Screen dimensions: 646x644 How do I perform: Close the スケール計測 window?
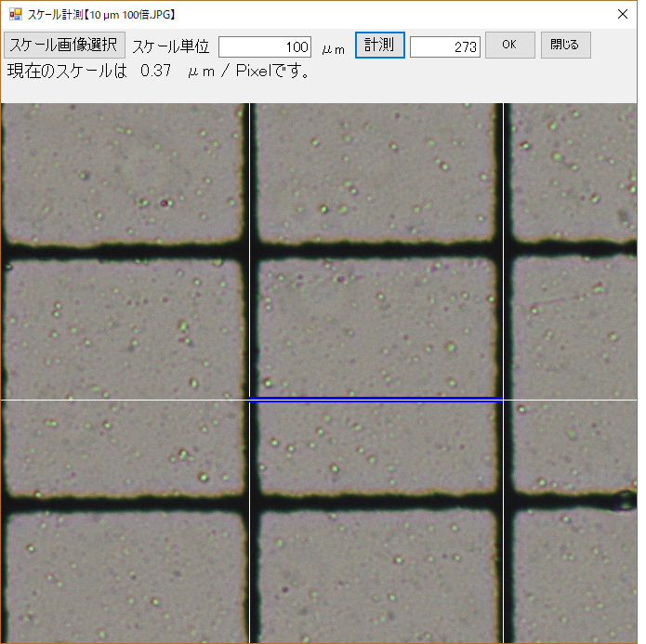pyautogui.click(x=622, y=15)
